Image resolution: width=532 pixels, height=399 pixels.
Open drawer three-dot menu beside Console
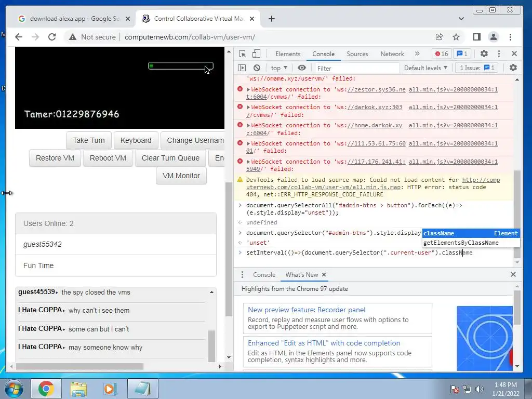click(x=242, y=274)
